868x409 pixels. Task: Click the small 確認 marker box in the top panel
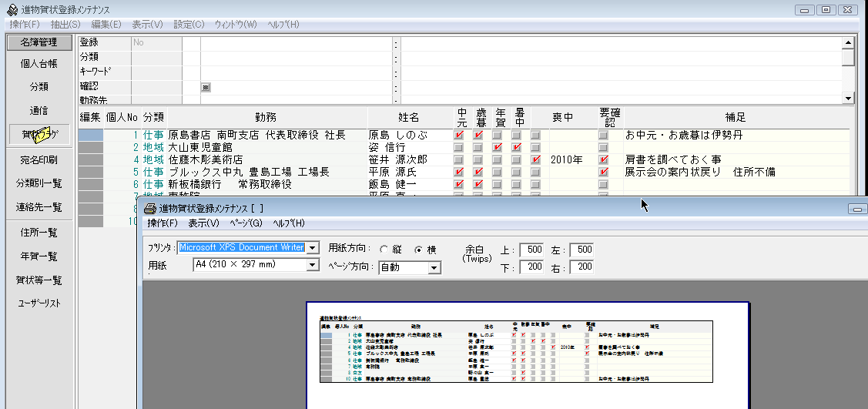click(206, 87)
